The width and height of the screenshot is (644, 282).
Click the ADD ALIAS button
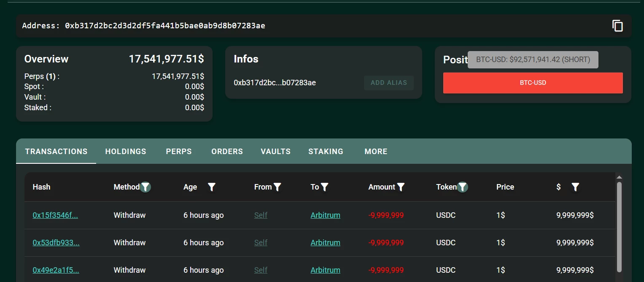[388, 83]
